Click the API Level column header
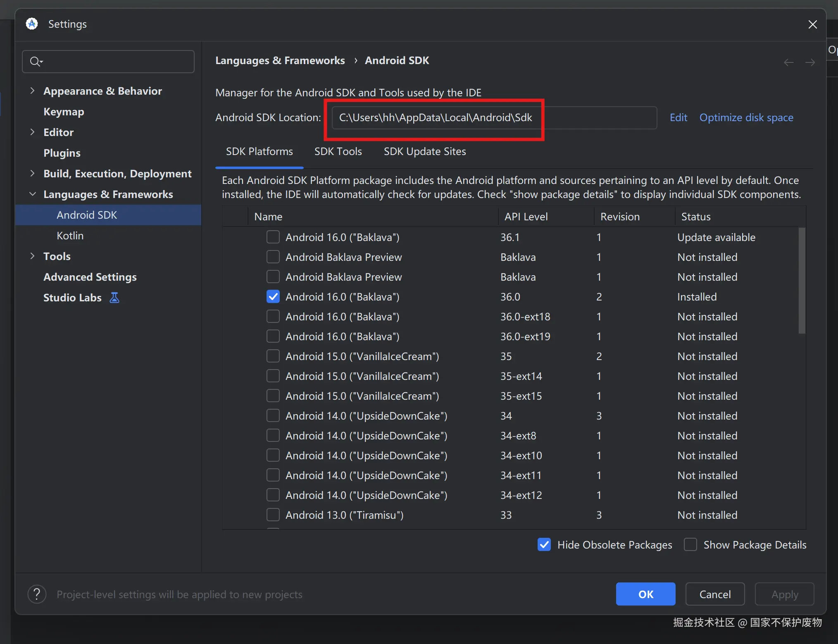838x644 pixels. 546,217
